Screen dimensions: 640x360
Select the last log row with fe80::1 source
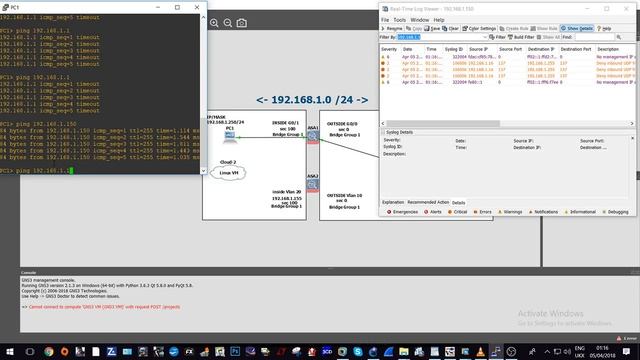(507, 82)
